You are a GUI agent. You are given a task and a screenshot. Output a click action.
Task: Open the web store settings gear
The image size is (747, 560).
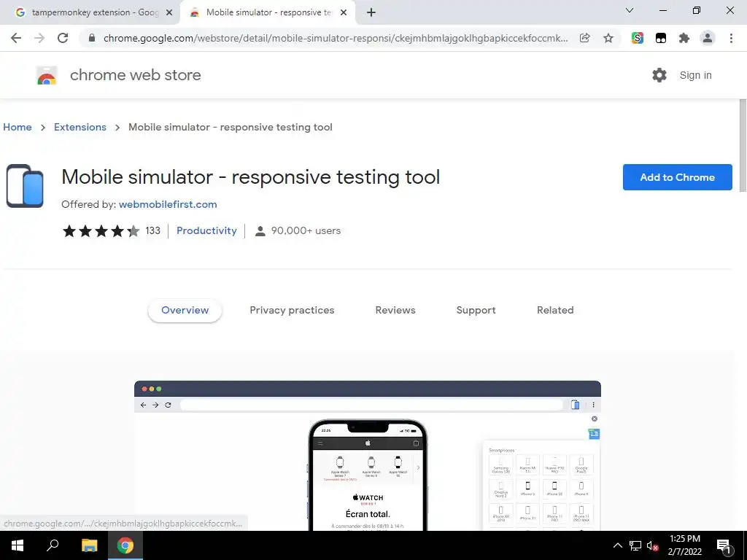659,75
